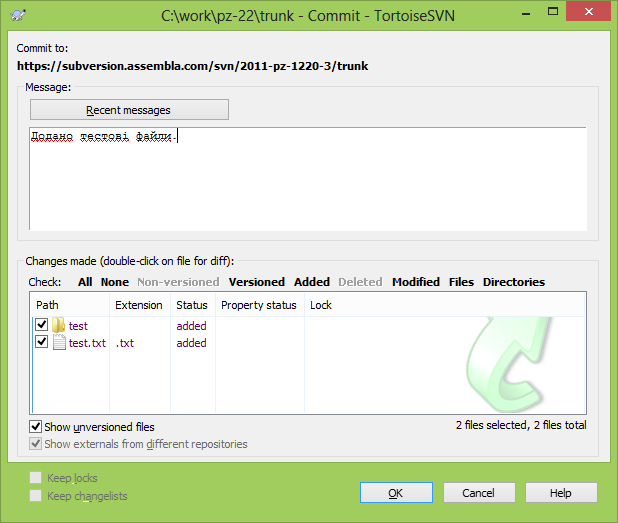Enable the Keep locks checkbox
618x523 pixels.
[35, 478]
